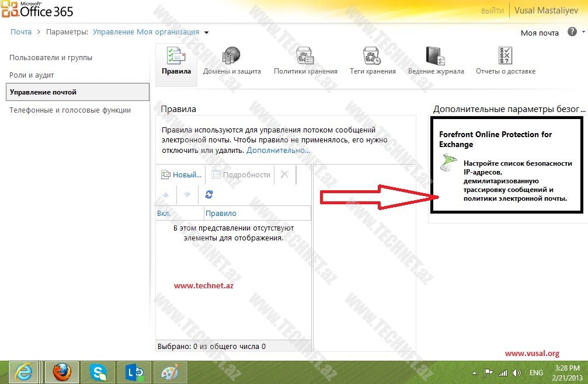Click the Дополнительно link
Image resolution: width=588 pixels, height=384 pixels.
tap(278, 150)
